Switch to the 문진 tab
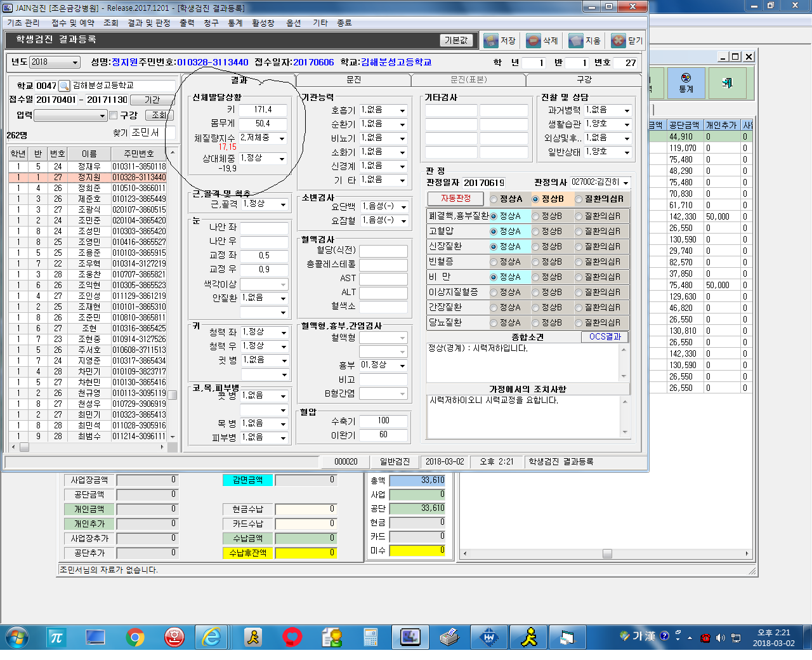The width and height of the screenshot is (812, 660). [x=353, y=80]
